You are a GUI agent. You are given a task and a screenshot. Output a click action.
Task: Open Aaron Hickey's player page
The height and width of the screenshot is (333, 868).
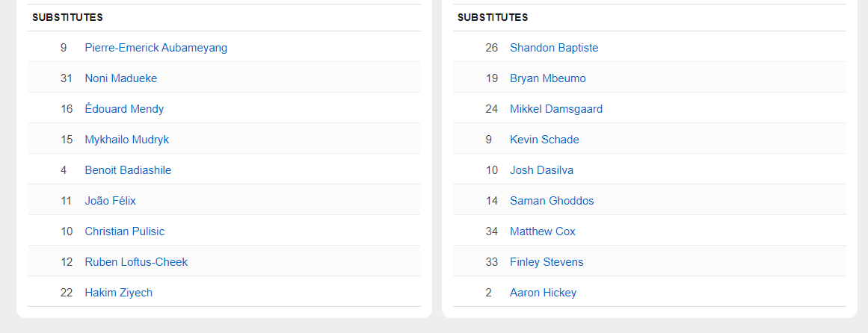[543, 293]
